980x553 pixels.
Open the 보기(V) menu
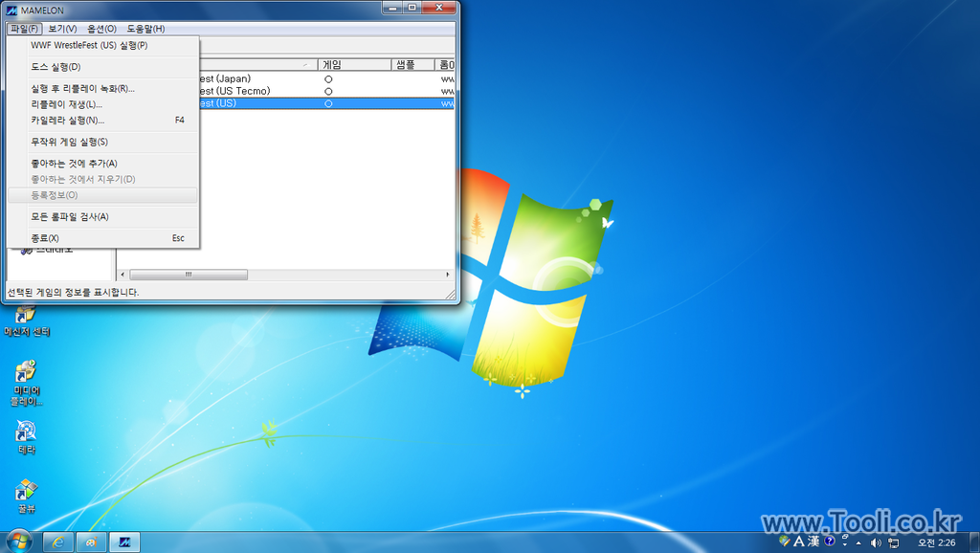pyautogui.click(x=62, y=29)
